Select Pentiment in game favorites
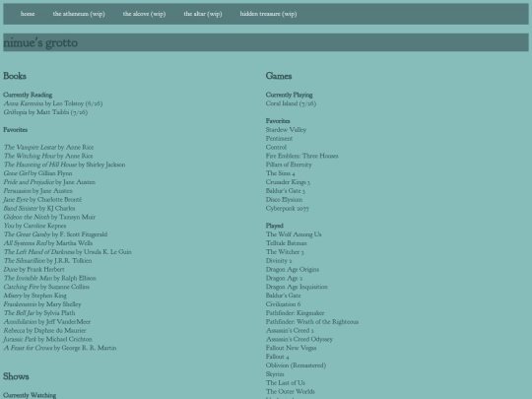 click(279, 139)
